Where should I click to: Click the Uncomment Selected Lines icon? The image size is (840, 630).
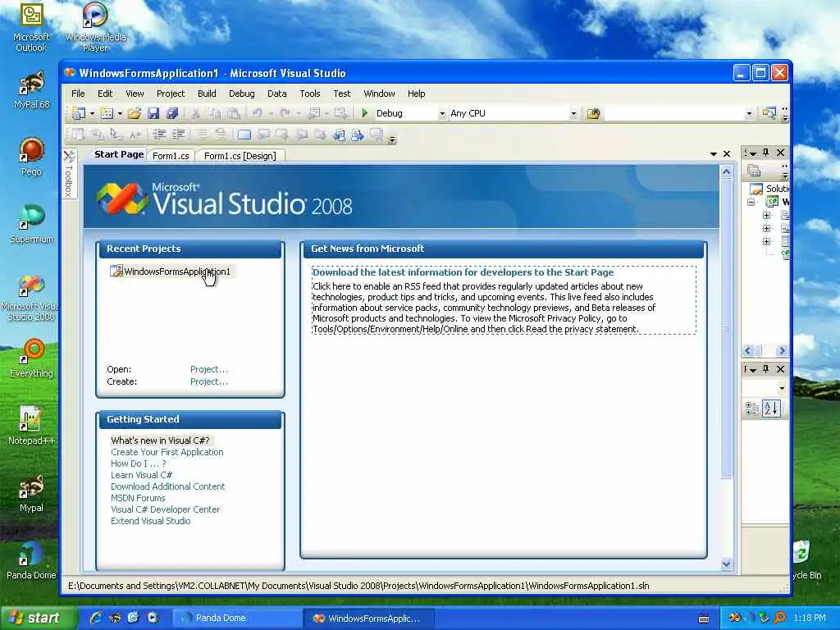221,135
